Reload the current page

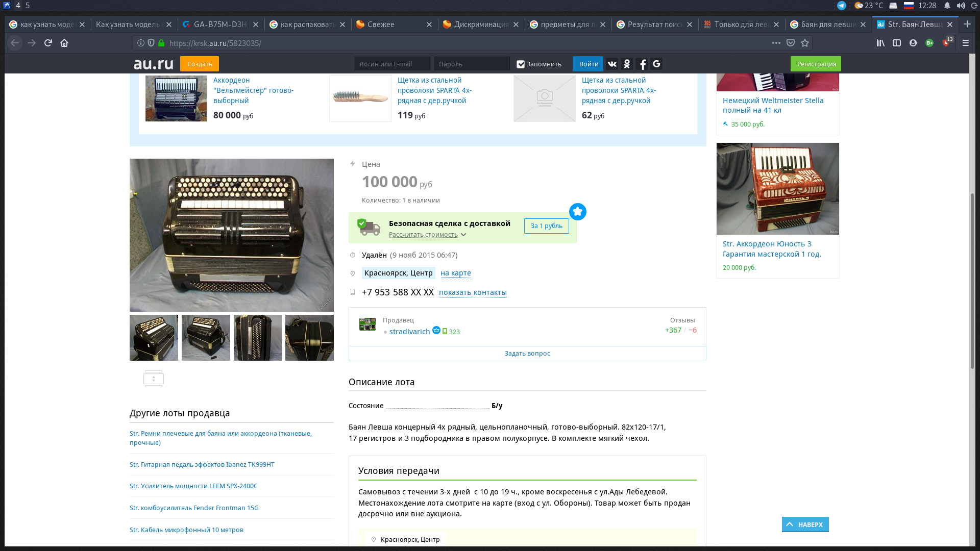(48, 43)
